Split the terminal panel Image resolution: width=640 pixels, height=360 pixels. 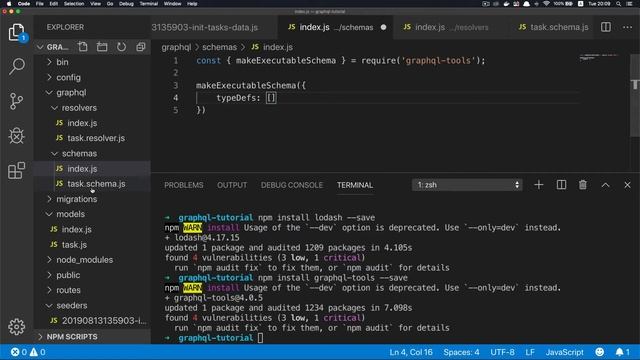[x=561, y=185]
